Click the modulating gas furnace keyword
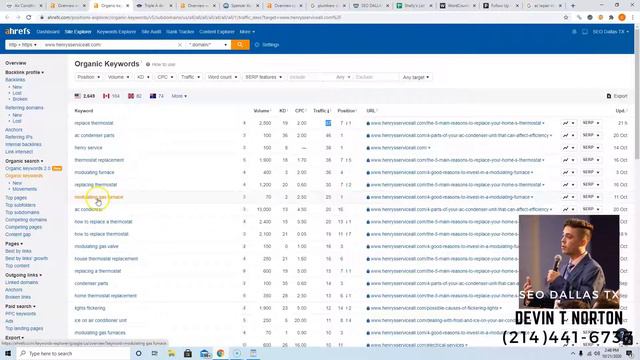The height and width of the screenshot is (360, 640). pos(98,197)
